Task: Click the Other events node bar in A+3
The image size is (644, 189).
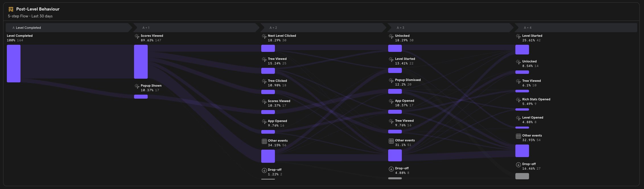Action: pos(395,155)
